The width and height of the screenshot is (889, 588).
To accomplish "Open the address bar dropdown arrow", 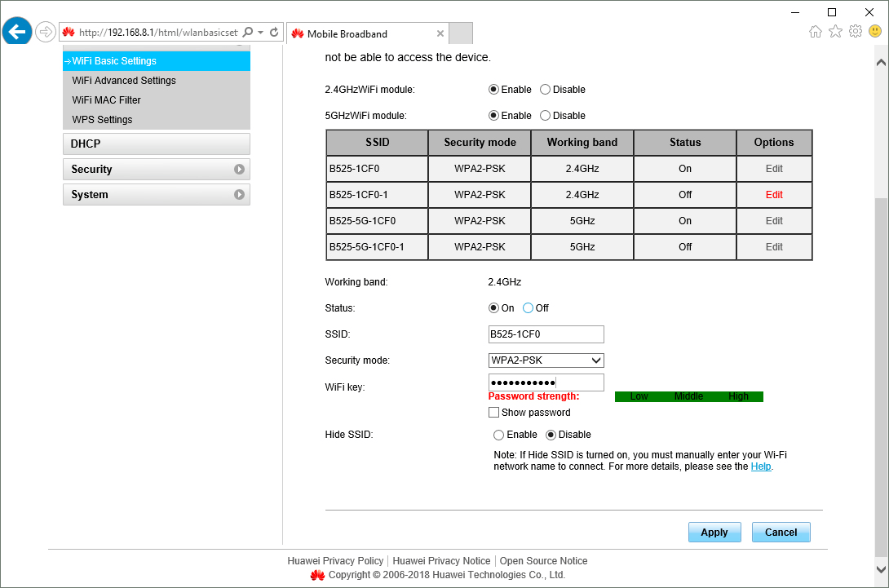I will click(261, 33).
